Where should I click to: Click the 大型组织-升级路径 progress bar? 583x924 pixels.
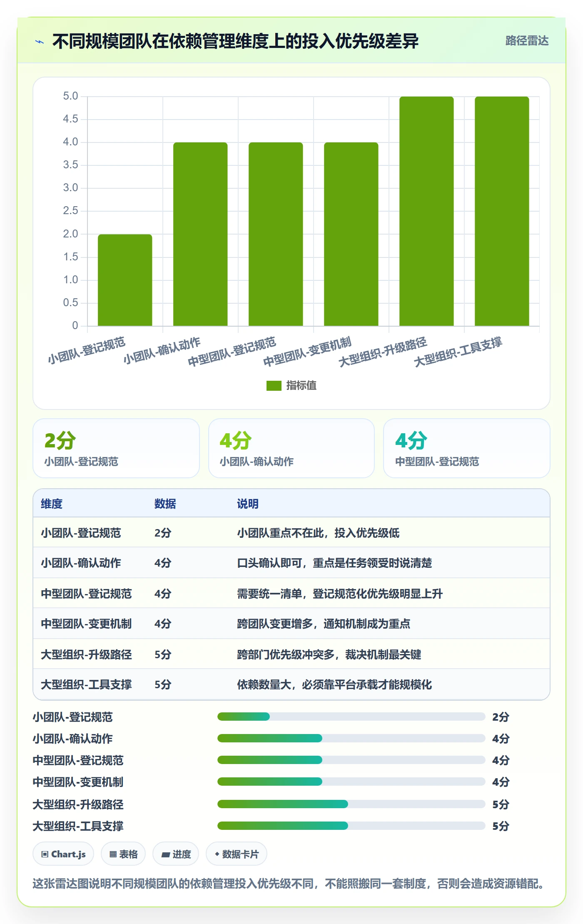click(x=351, y=804)
